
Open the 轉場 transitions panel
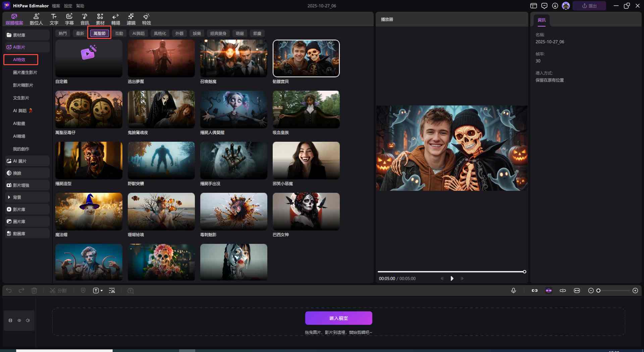(x=115, y=19)
